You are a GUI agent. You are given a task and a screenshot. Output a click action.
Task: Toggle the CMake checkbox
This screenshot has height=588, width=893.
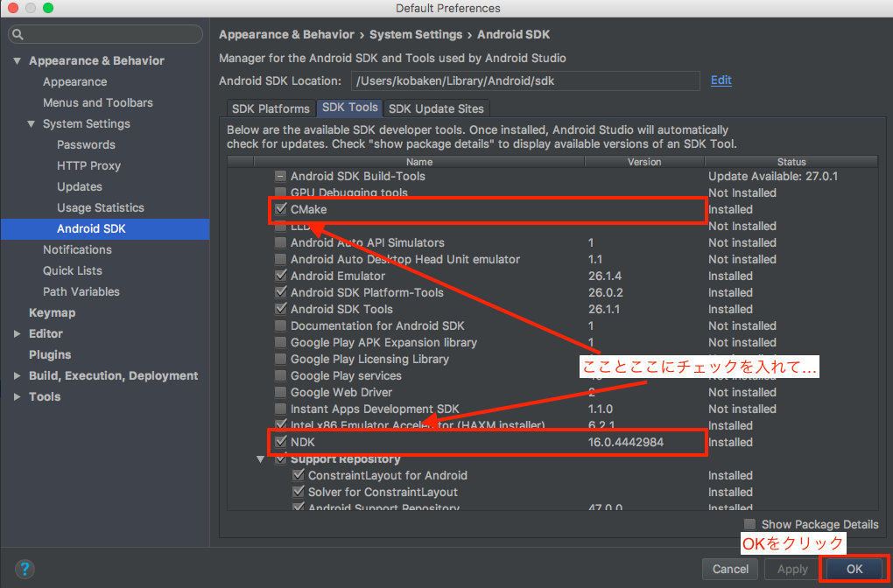(281, 209)
